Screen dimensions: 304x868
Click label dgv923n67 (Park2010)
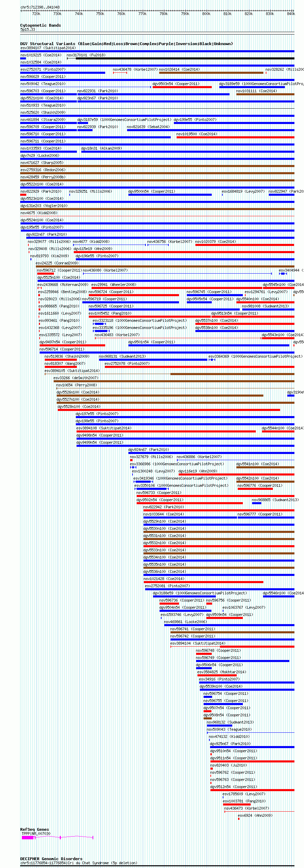point(98,98)
